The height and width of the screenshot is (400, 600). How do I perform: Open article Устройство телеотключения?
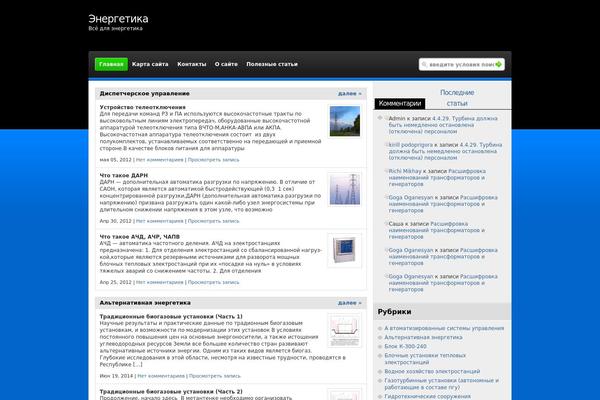coord(142,107)
